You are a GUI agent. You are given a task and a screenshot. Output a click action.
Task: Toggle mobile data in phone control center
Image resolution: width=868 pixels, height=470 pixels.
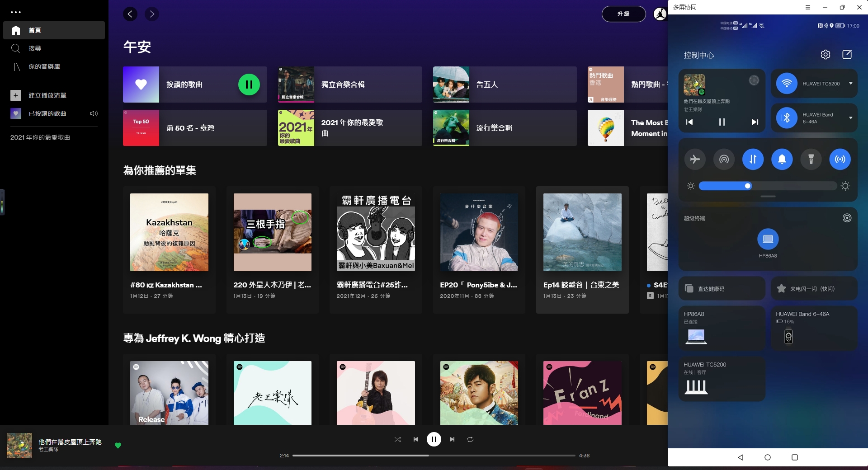tap(753, 159)
